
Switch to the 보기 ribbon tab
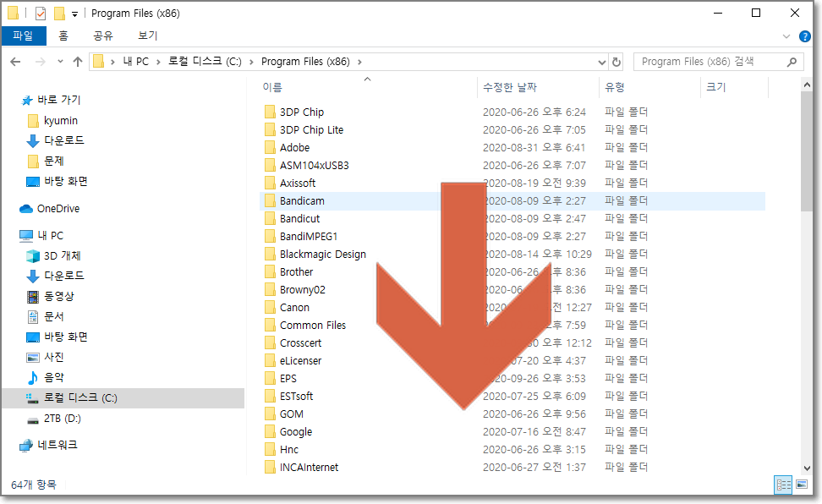click(x=147, y=36)
